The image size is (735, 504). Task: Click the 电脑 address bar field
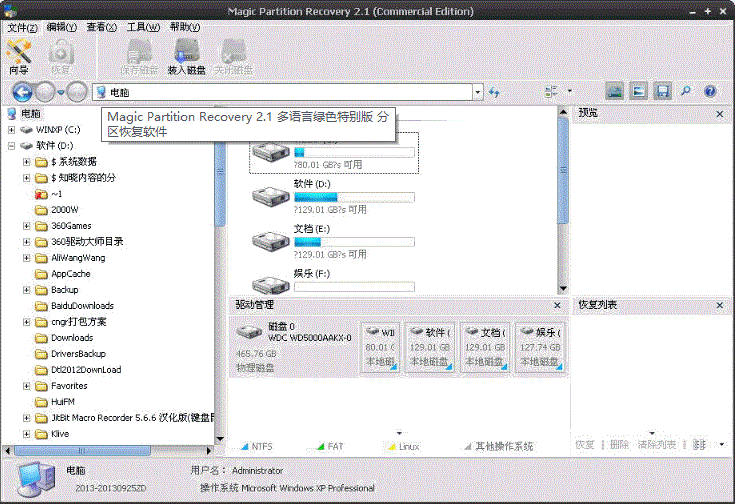(x=282, y=92)
